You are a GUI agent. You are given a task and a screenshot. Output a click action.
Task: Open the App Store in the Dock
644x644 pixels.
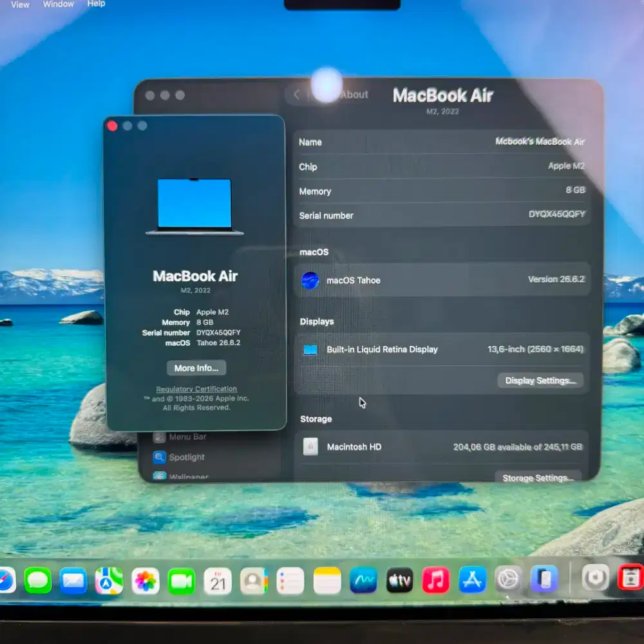pyautogui.click(x=472, y=579)
